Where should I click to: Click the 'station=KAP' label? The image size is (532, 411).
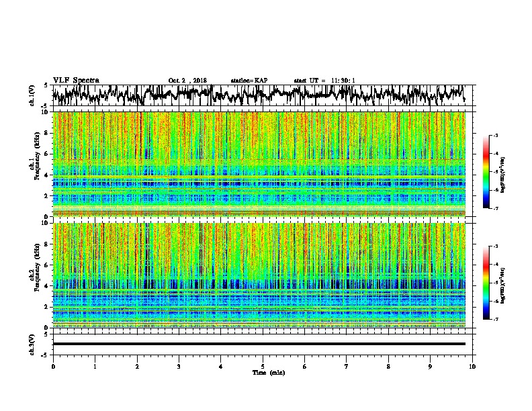249,81
